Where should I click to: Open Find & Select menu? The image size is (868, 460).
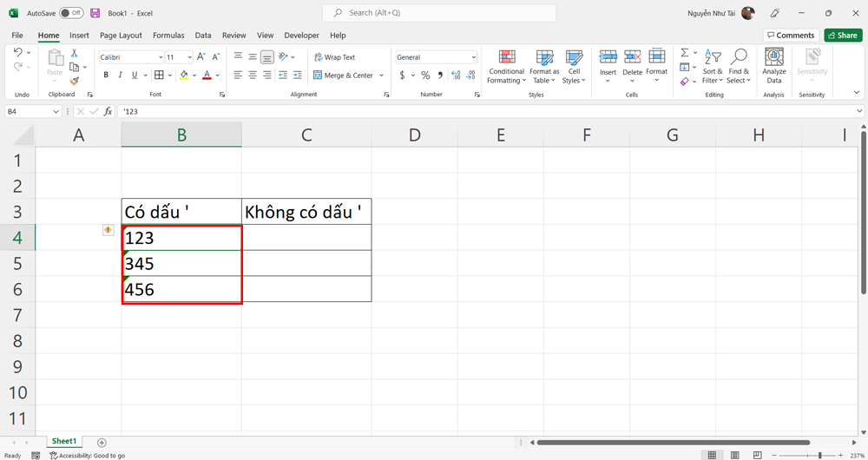click(x=739, y=66)
